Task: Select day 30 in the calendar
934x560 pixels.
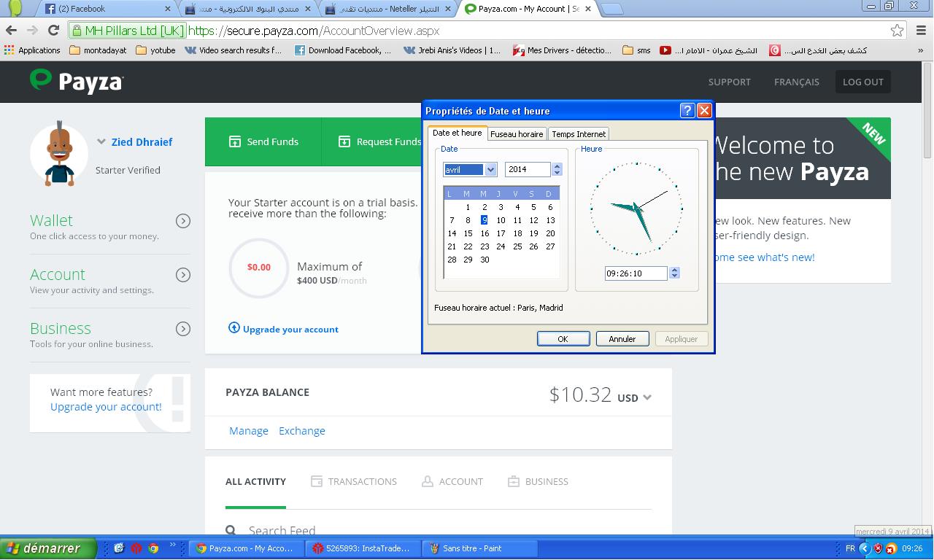Action: click(x=485, y=260)
